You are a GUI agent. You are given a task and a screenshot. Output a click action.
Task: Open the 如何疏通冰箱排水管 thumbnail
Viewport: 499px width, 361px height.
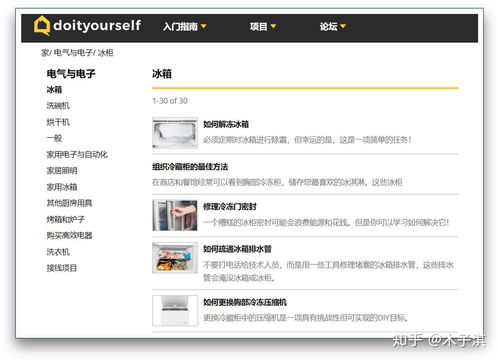pos(175,258)
